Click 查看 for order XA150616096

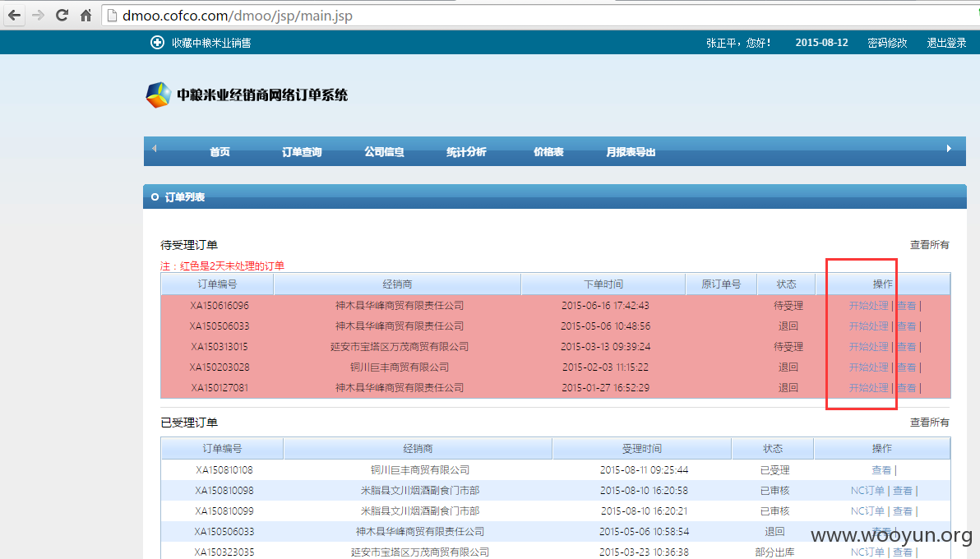tap(906, 306)
